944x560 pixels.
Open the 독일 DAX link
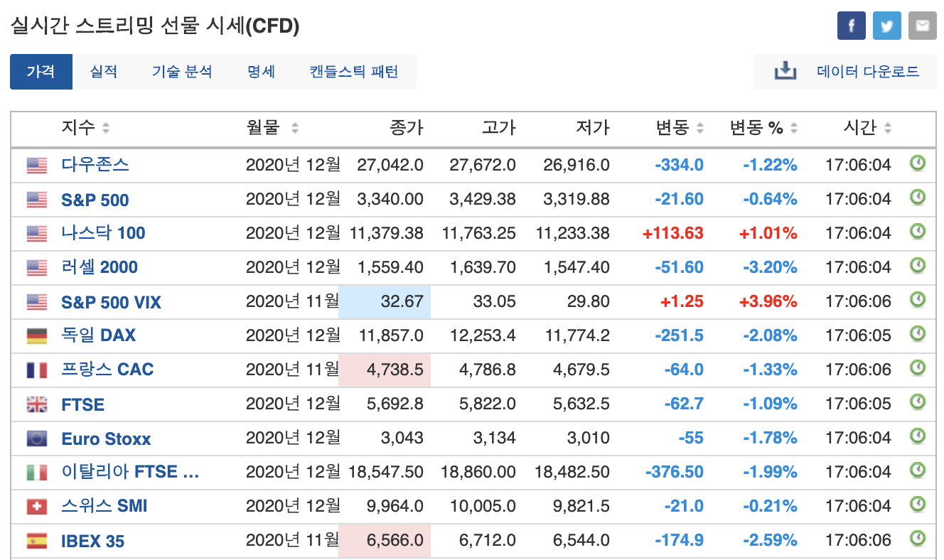(x=98, y=335)
